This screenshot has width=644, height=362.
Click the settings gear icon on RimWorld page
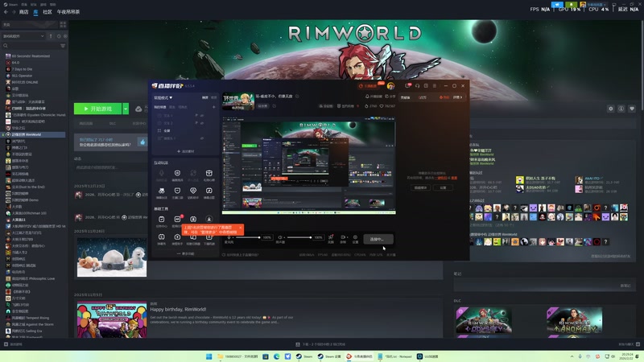pyautogui.click(x=611, y=109)
